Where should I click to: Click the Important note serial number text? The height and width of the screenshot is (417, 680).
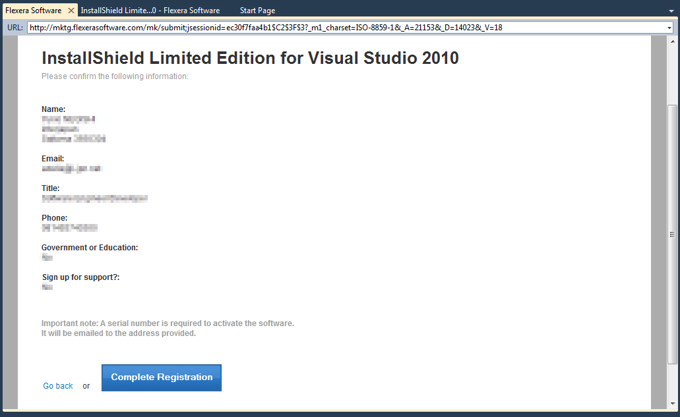(x=167, y=323)
